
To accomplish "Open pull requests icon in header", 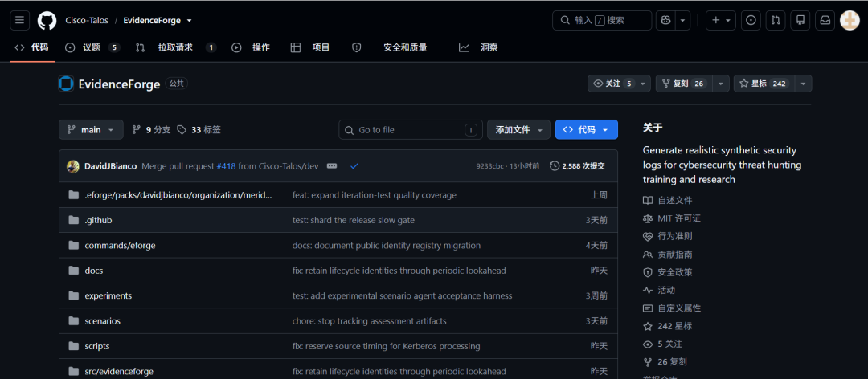I will tap(776, 20).
